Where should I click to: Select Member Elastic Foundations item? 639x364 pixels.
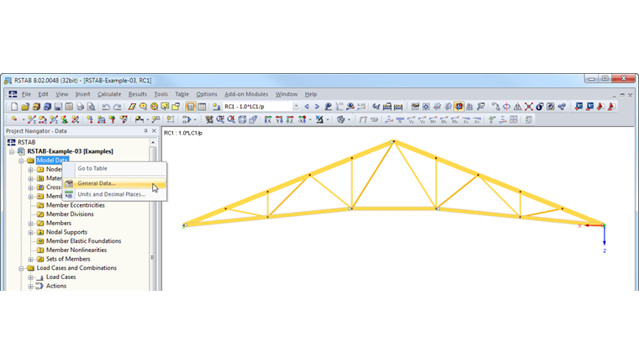[x=83, y=241]
